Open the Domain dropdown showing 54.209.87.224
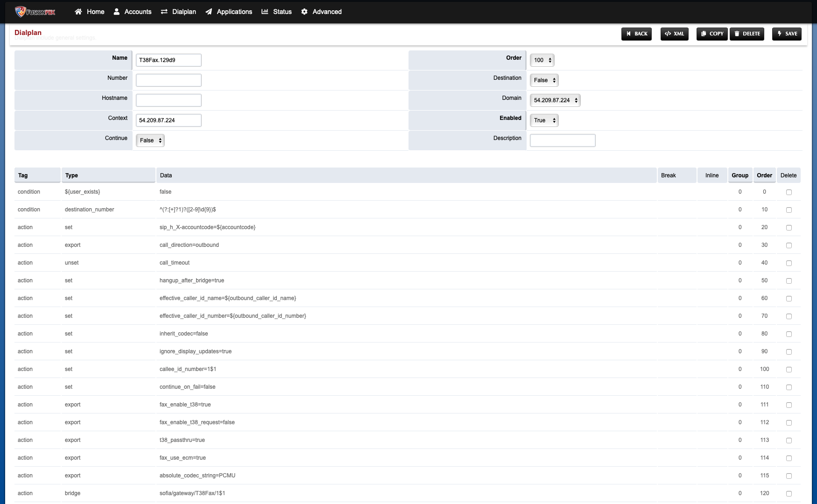Image resolution: width=817 pixels, height=504 pixels. [555, 100]
